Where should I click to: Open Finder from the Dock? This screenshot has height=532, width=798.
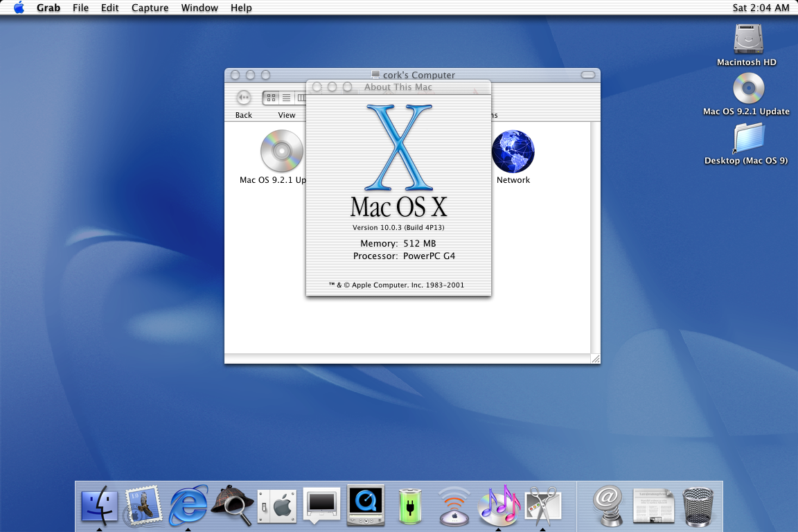coord(99,506)
